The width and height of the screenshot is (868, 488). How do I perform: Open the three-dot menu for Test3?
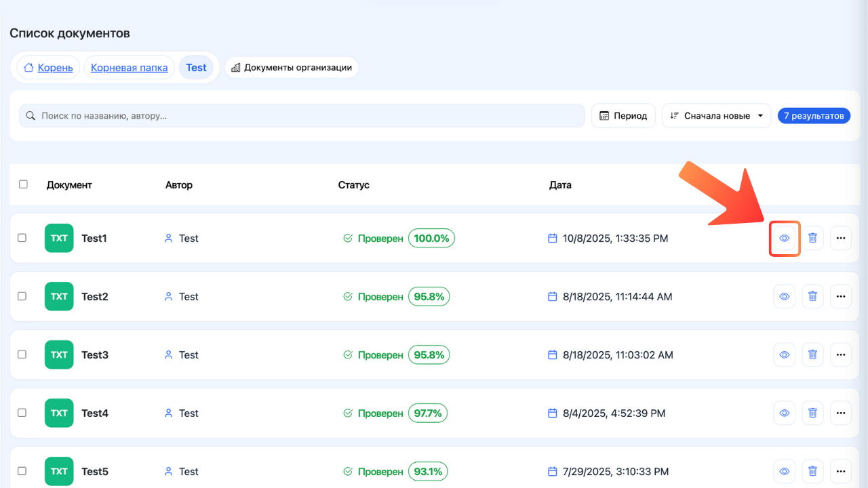coord(841,355)
